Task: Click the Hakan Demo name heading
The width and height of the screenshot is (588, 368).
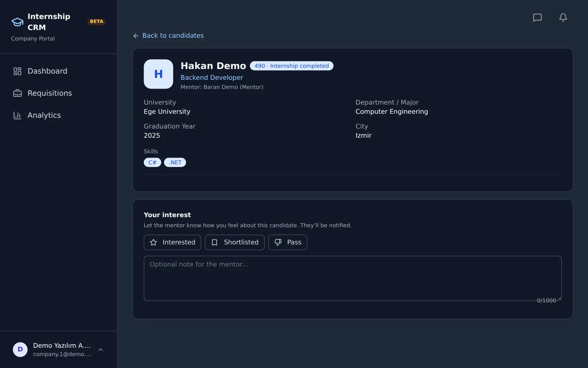Action: coord(213,66)
